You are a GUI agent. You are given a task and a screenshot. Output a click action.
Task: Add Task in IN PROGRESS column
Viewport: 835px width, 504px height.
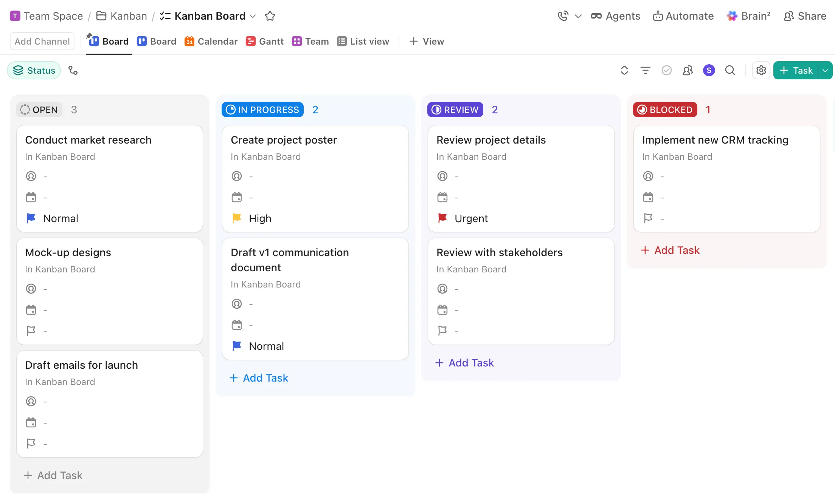pyautogui.click(x=259, y=378)
